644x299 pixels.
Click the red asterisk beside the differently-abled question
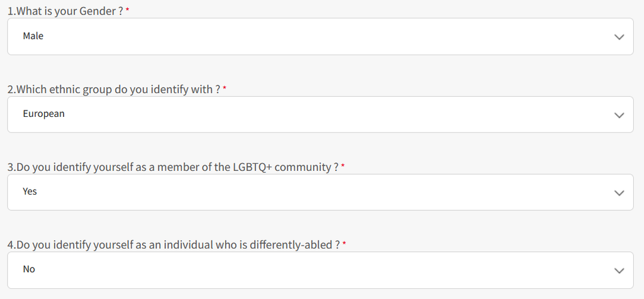[345, 244]
